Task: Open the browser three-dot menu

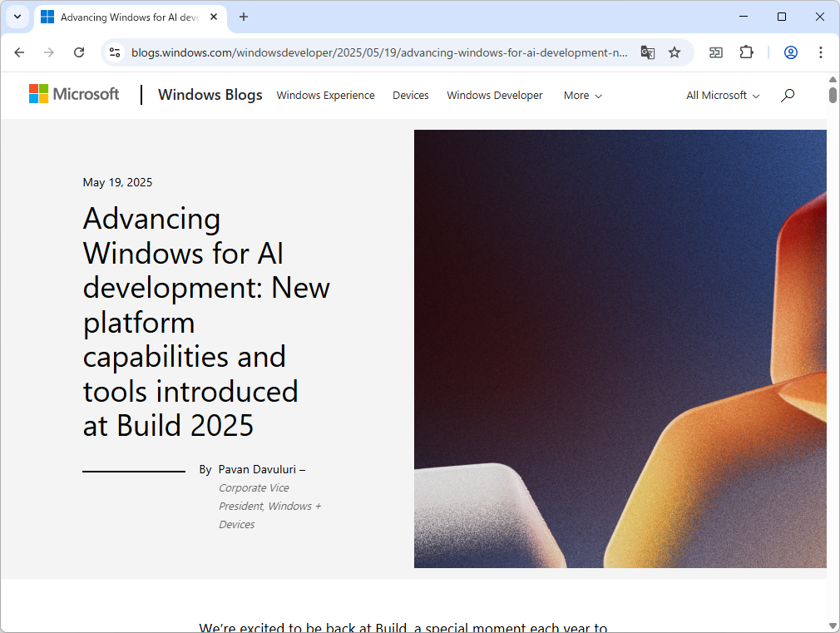Action: pyautogui.click(x=821, y=52)
